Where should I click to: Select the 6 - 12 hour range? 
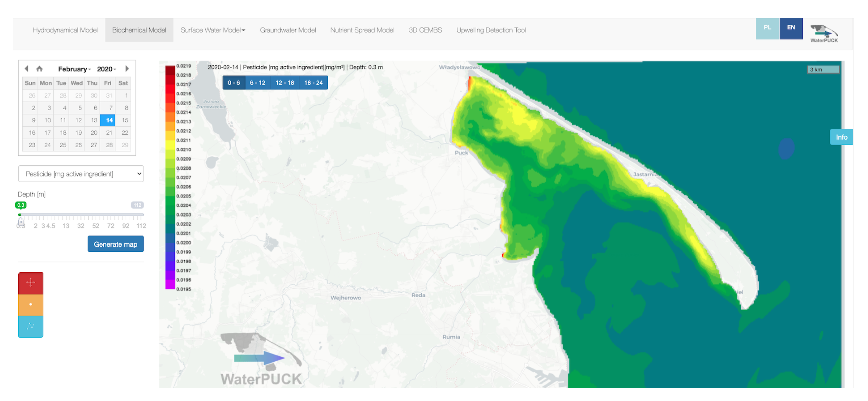[257, 83]
